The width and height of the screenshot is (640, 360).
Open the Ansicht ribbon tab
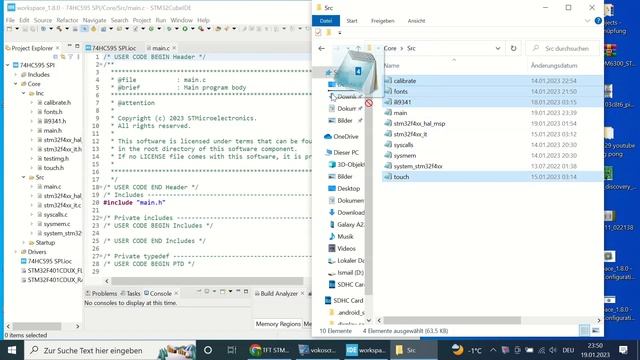[416, 21]
